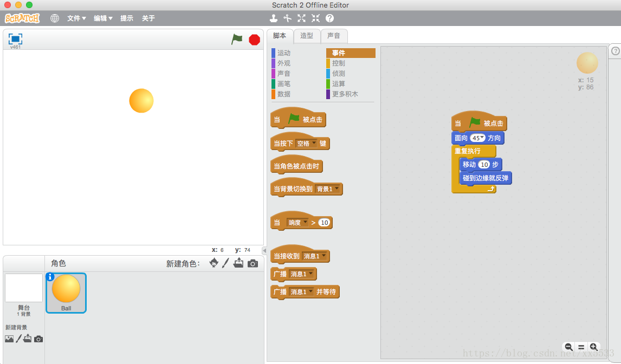Select the grow sprite tool
The image size is (621, 364).
(302, 18)
